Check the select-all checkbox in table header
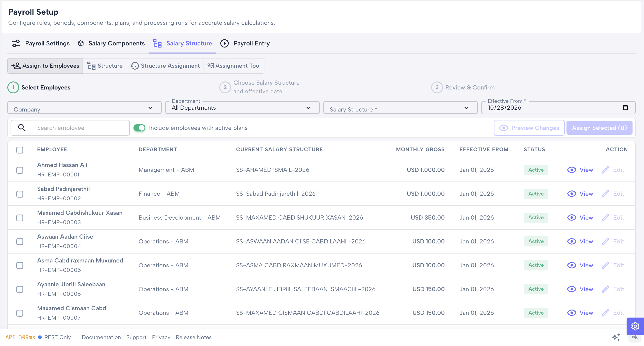 pos(20,150)
